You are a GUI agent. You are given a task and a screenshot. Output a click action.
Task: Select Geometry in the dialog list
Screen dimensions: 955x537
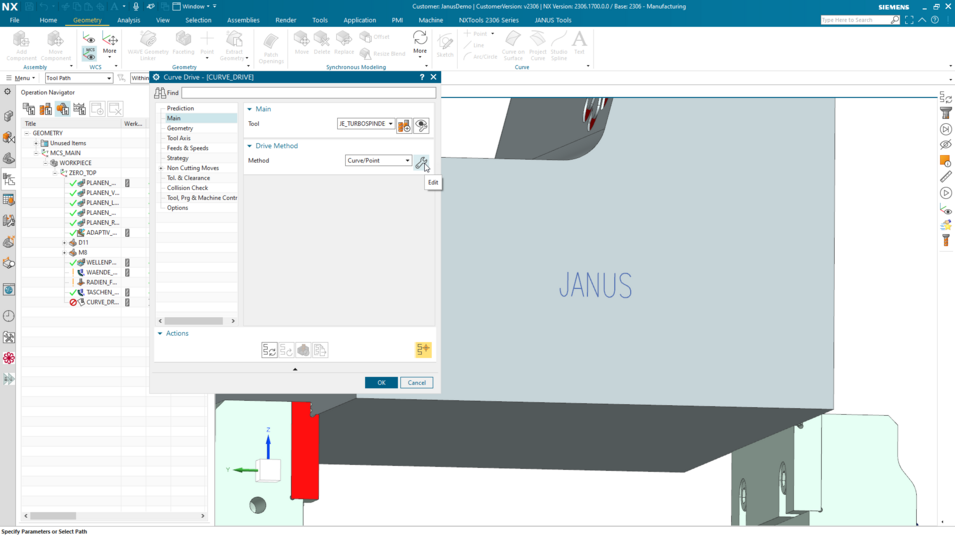[x=180, y=128]
